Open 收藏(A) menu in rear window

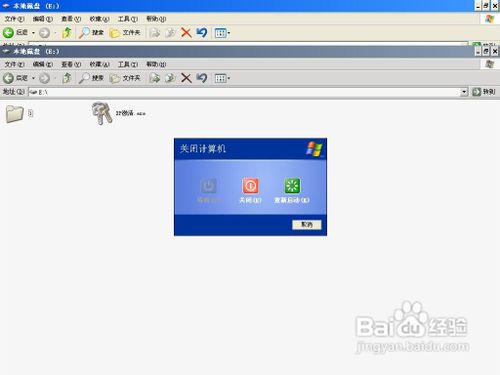(99, 19)
